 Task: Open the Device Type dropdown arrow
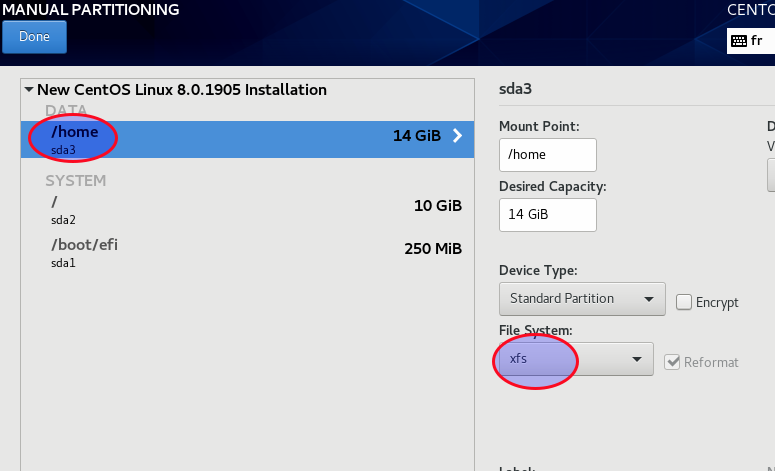[x=649, y=299]
